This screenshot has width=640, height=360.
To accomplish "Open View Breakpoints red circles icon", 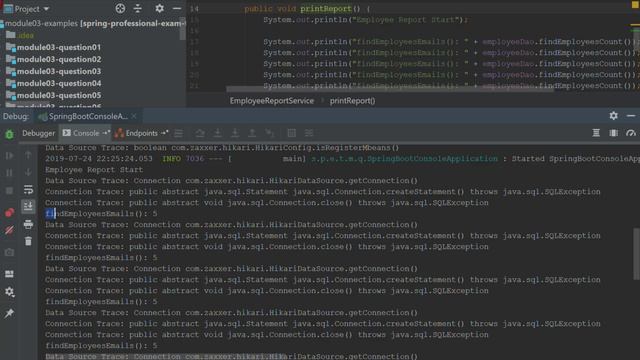I will [x=9, y=212].
